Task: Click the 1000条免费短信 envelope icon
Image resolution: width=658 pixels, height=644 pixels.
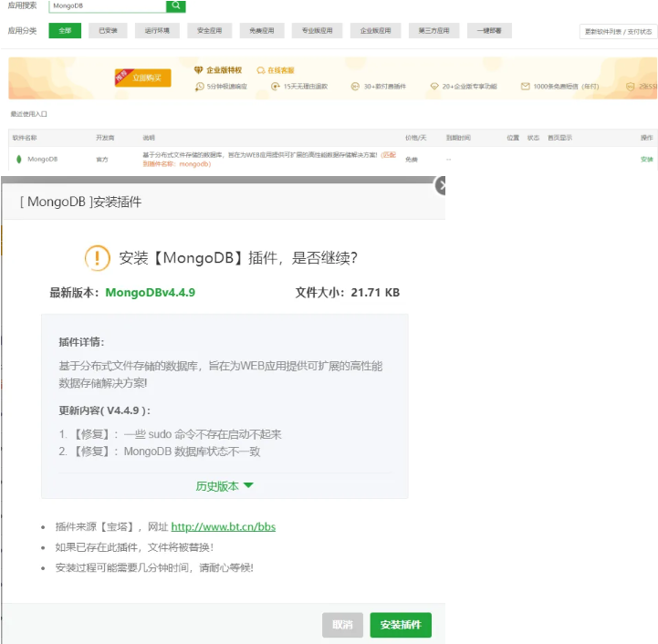Action: coord(525,87)
